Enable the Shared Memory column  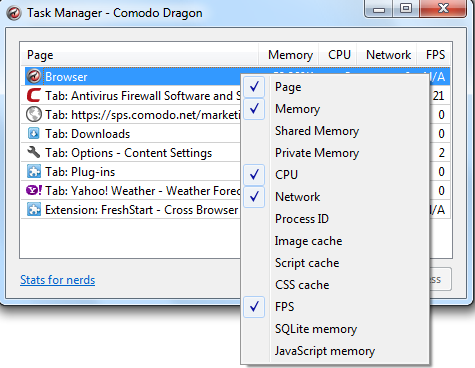(x=335, y=131)
